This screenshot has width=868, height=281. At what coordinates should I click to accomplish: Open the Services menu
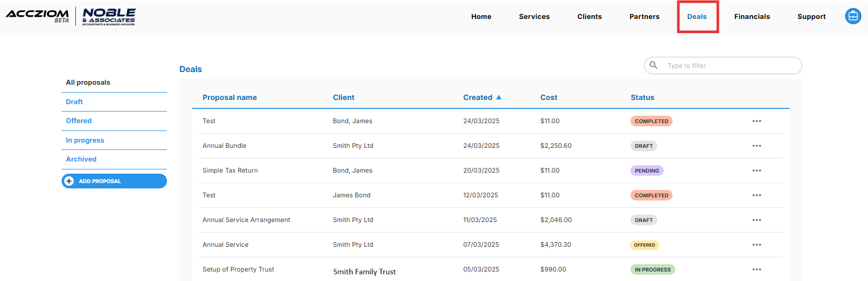(x=534, y=17)
